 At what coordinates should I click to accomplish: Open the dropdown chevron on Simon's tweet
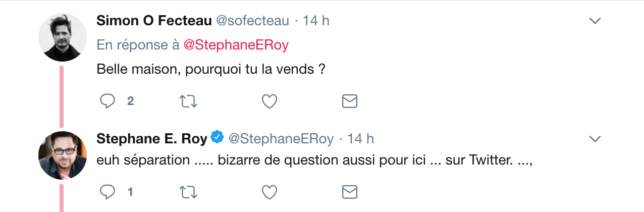tap(595, 21)
